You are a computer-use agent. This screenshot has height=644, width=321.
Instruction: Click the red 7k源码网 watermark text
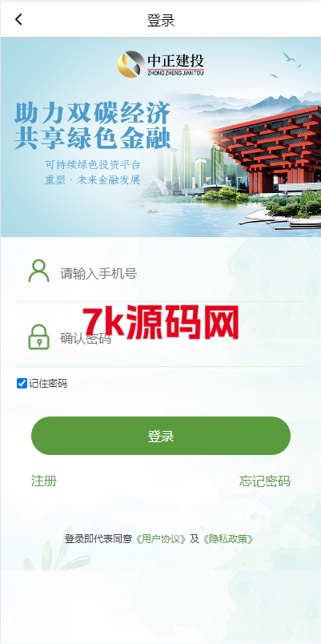161,323
